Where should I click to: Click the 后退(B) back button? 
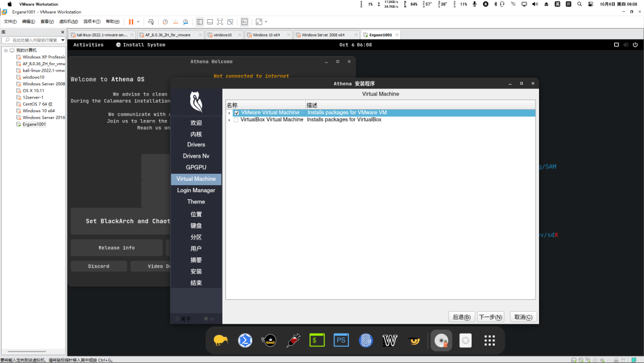pyautogui.click(x=462, y=317)
